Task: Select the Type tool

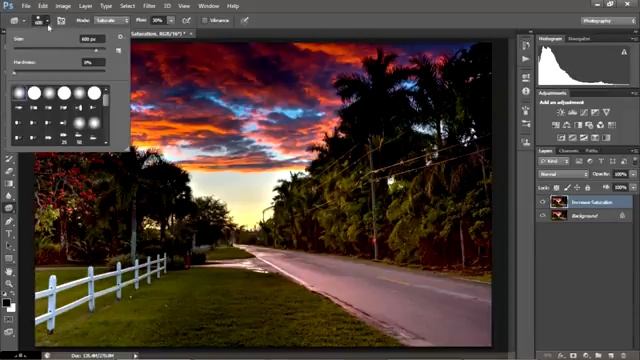Action: 9,234
